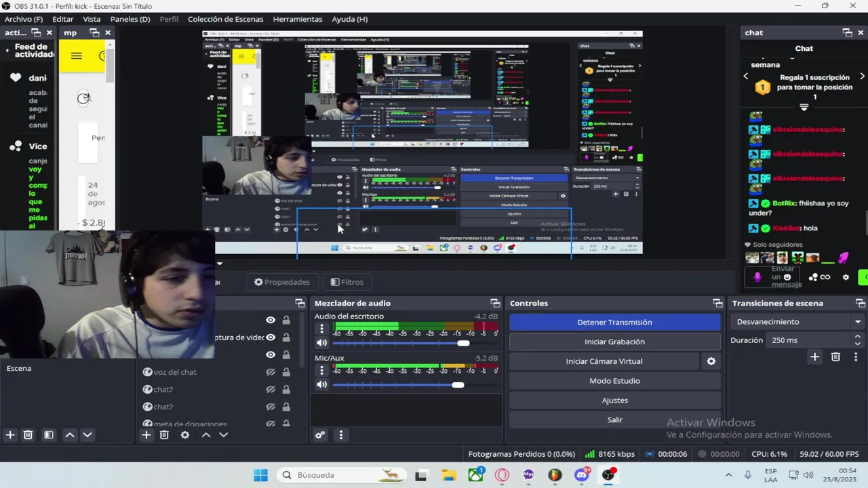
Task: Click Iniciar Cámara Virtual button
Action: [604, 361]
